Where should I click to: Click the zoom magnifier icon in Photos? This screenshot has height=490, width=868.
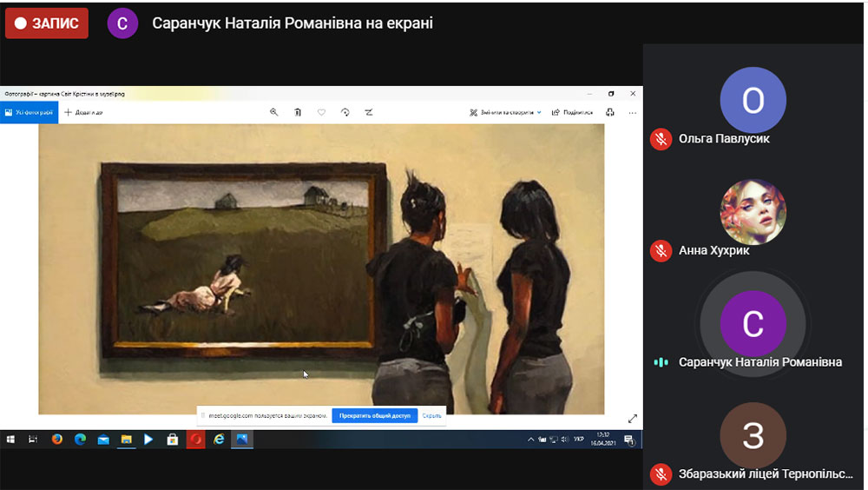(274, 113)
